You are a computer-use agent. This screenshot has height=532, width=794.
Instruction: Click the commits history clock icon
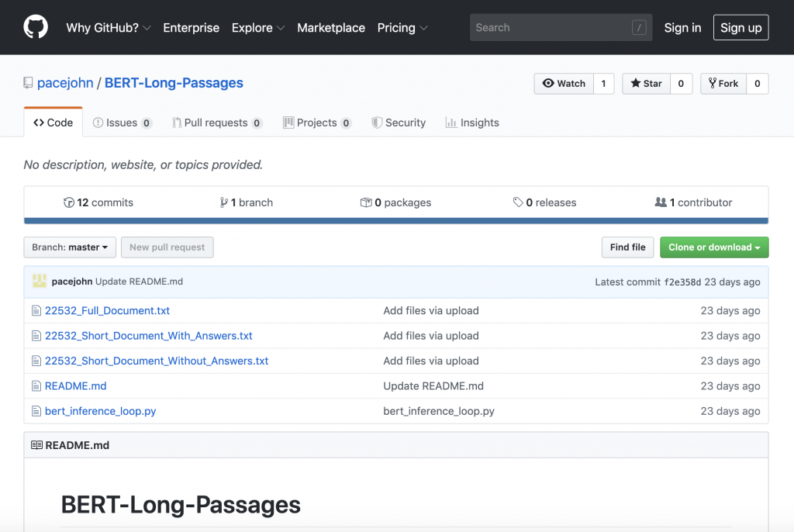(x=69, y=202)
